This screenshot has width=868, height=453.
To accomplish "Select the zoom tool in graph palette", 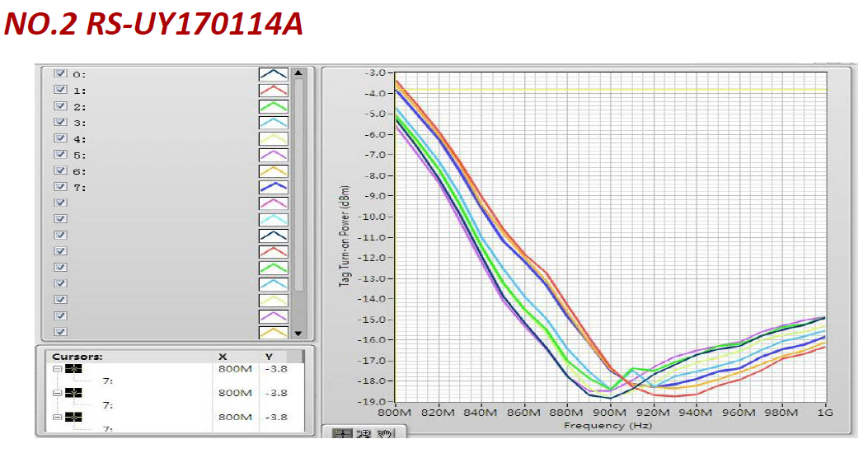I will tap(365, 433).
